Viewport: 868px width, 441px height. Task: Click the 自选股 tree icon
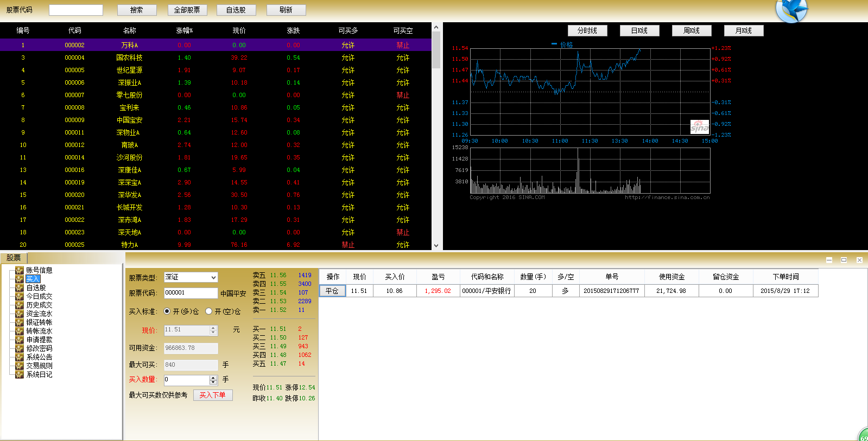coord(20,287)
